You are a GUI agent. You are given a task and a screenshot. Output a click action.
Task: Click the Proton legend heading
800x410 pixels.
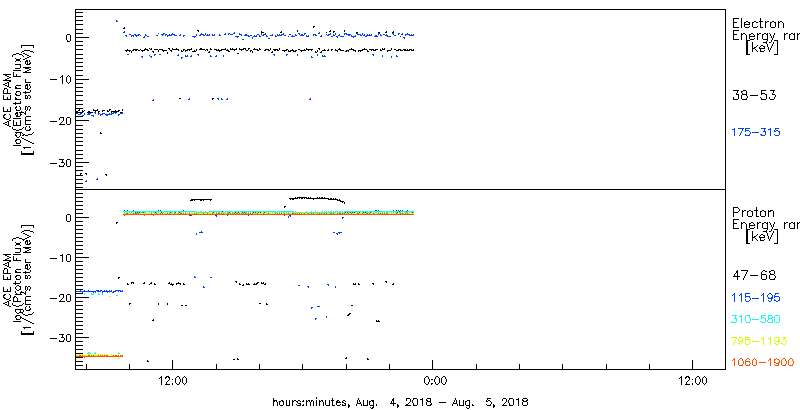click(x=754, y=213)
